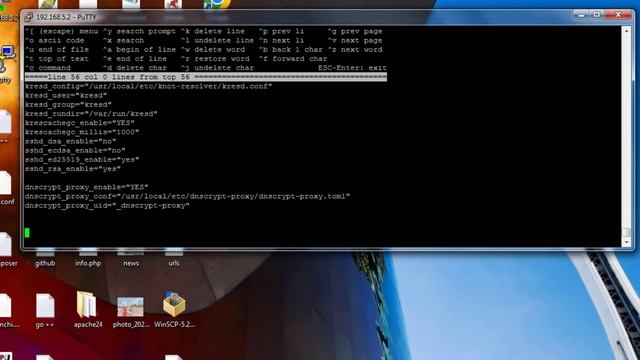The width and height of the screenshot is (640, 360).
Task: Click the "^c command" help entry
Action: click(48, 68)
